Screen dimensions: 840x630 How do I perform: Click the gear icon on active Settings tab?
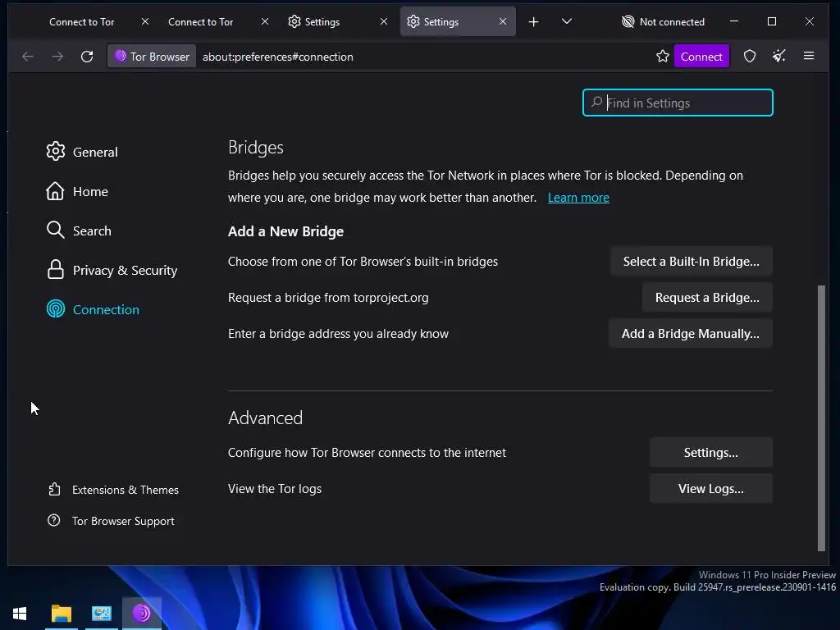pos(413,21)
